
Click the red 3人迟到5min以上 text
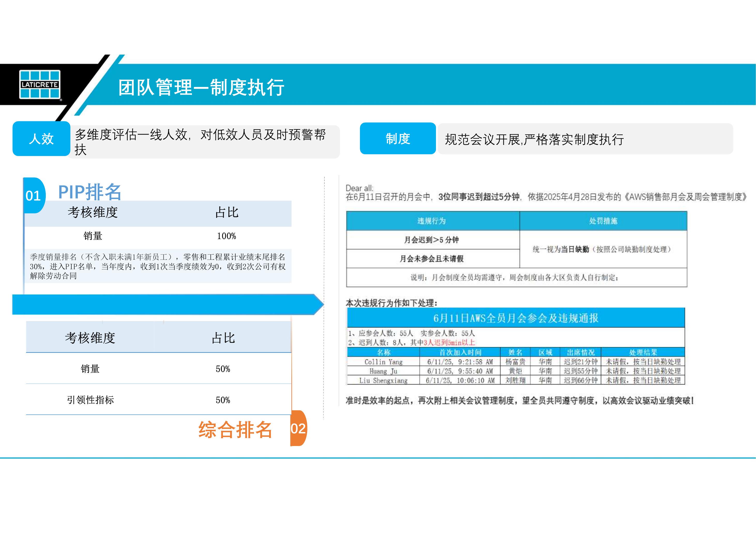(x=449, y=342)
